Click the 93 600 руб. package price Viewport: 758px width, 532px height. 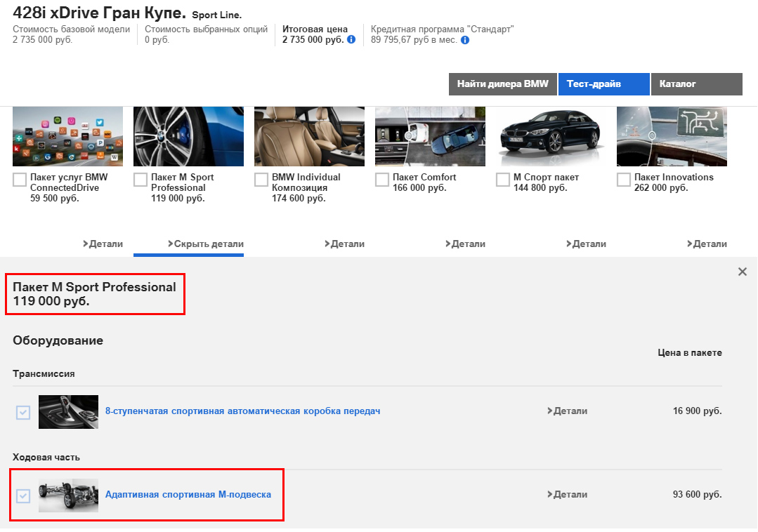click(x=697, y=494)
